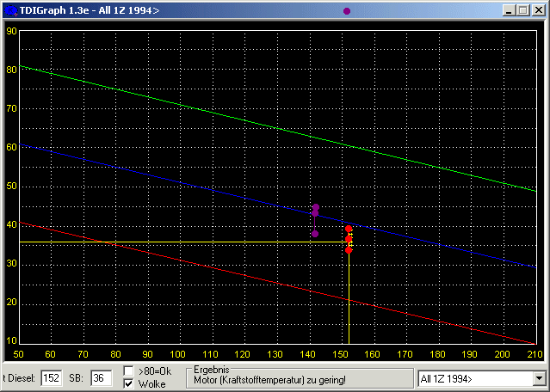Click the lowest purple data point on graph
The width and height of the screenshot is (550, 392).
click(x=315, y=234)
